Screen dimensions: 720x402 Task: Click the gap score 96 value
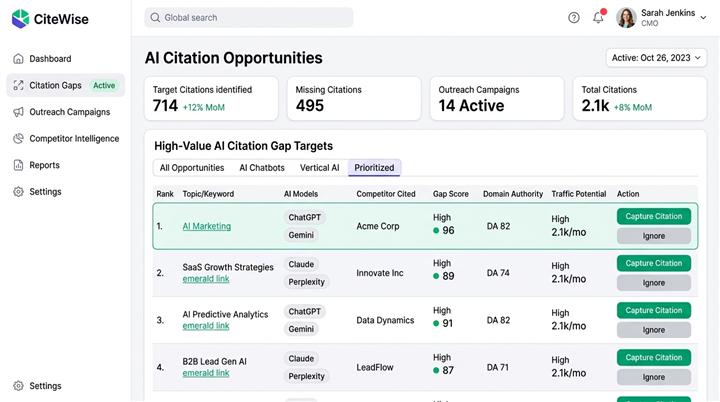coord(448,230)
